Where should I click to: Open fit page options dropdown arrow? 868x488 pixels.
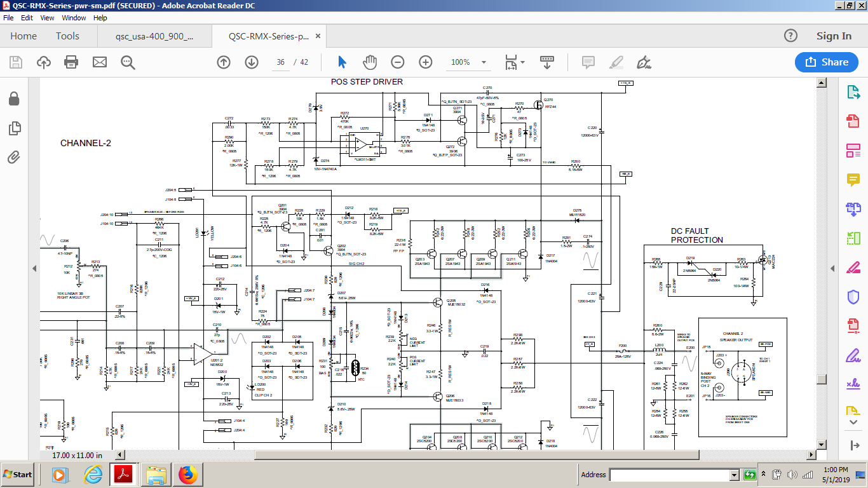tap(523, 62)
